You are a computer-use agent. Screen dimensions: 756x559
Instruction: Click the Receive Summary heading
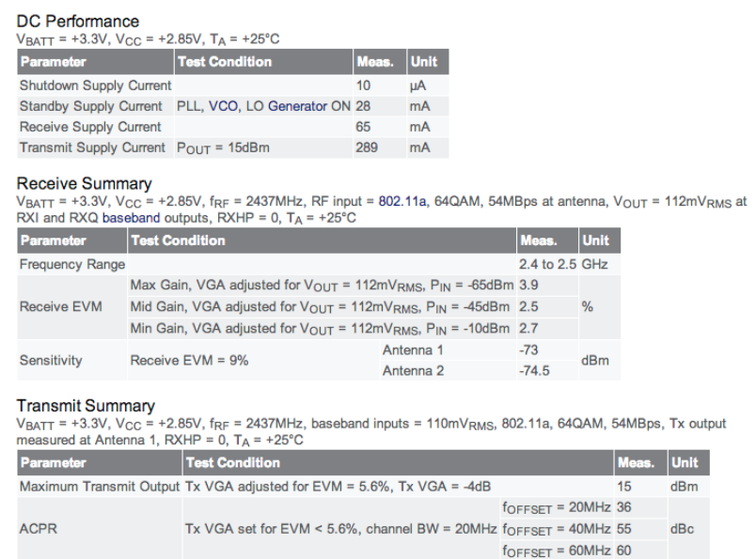tap(84, 183)
